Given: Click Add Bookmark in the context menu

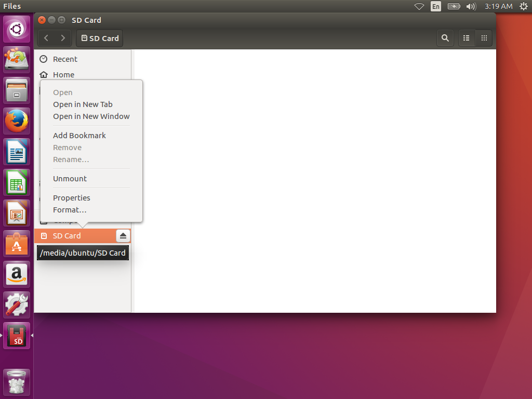Looking at the screenshot, I should point(79,135).
